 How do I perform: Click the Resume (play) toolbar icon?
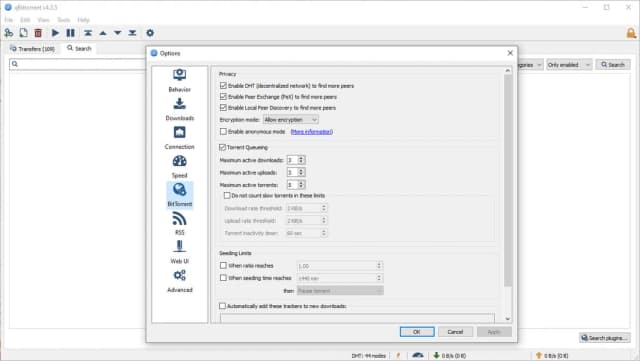tap(55, 33)
